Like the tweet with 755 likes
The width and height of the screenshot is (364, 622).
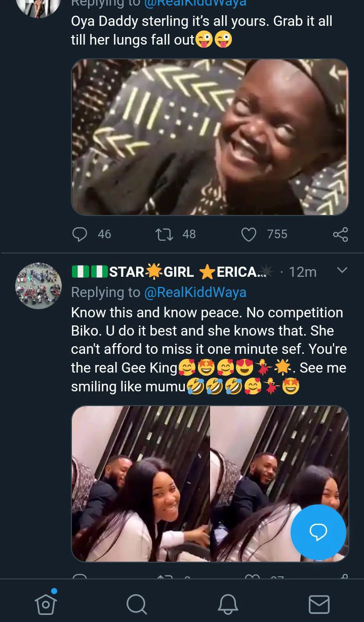(x=249, y=234)
